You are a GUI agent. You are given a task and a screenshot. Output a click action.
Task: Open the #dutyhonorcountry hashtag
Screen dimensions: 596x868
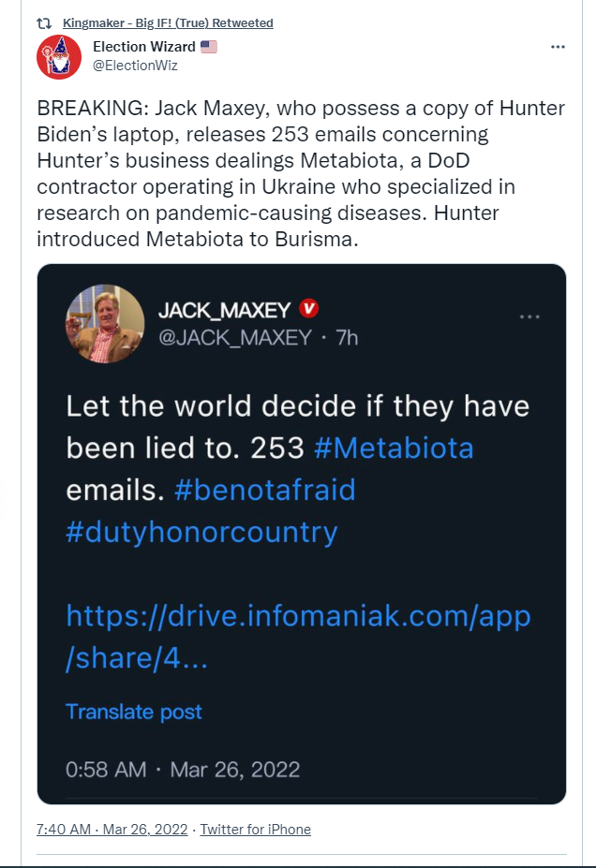201,532
